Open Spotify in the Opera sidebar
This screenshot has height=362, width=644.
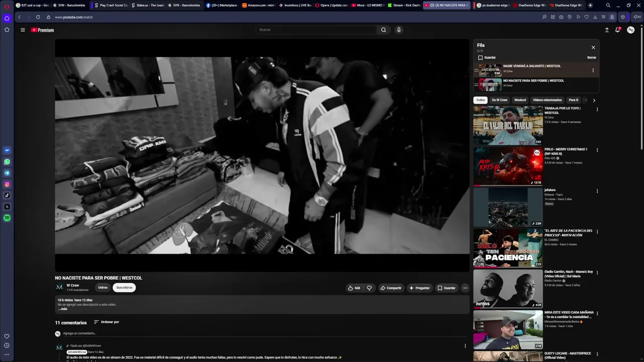tap(7, 218)
